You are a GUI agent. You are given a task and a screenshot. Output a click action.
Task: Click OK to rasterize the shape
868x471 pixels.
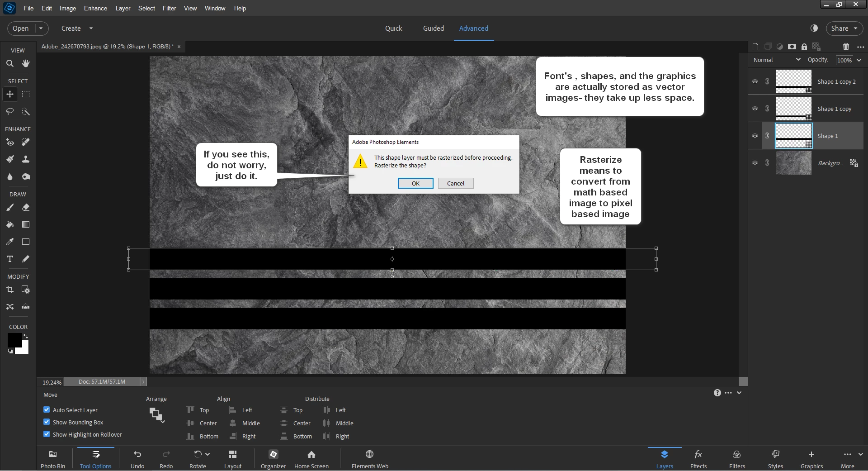pos(415,183)
